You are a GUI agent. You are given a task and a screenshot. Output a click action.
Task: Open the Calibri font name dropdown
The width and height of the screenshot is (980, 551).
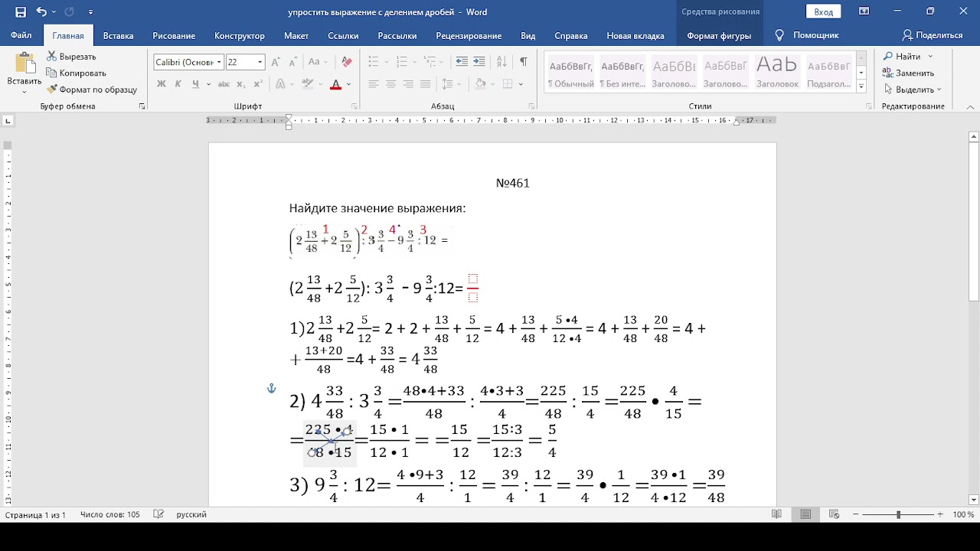click(220, 62)
